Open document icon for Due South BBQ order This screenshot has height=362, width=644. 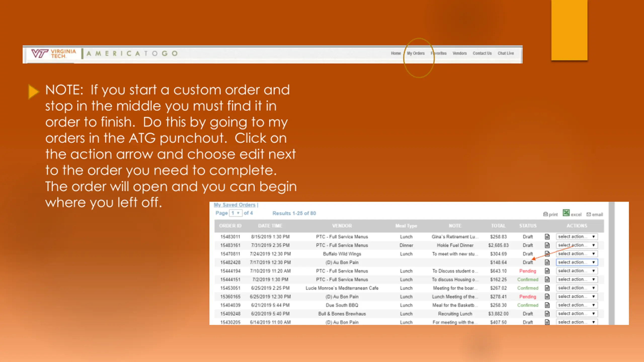pos(547,305)
